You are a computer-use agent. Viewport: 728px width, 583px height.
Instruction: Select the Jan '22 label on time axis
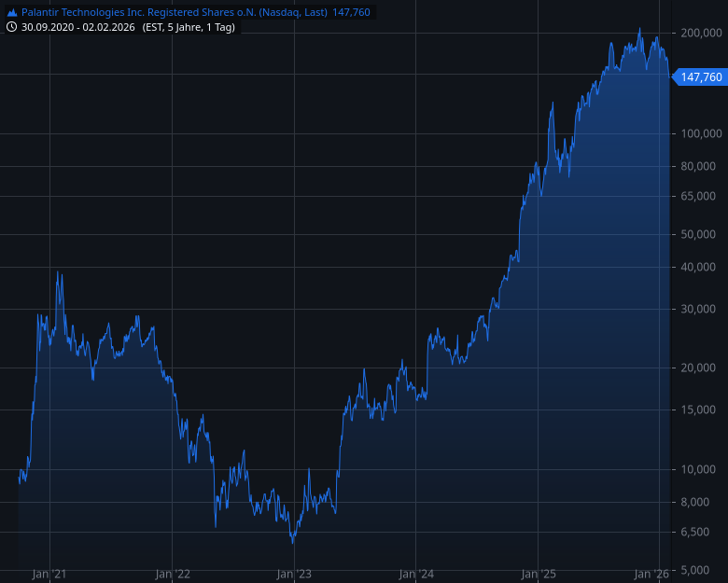click(172, 574)
